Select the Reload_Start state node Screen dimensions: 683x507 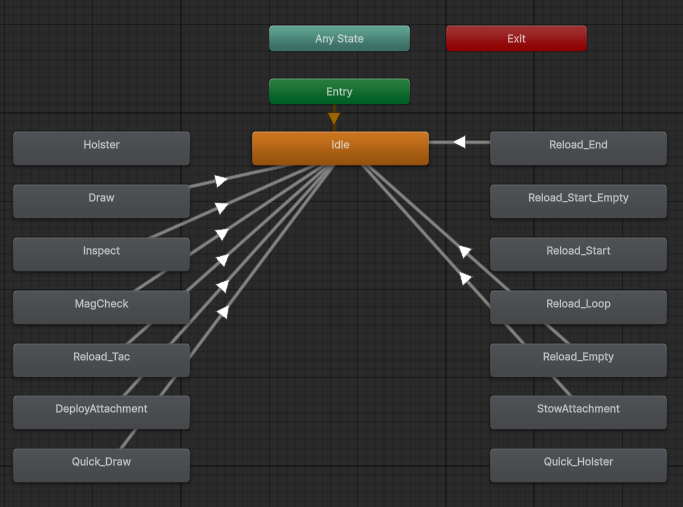578,254
